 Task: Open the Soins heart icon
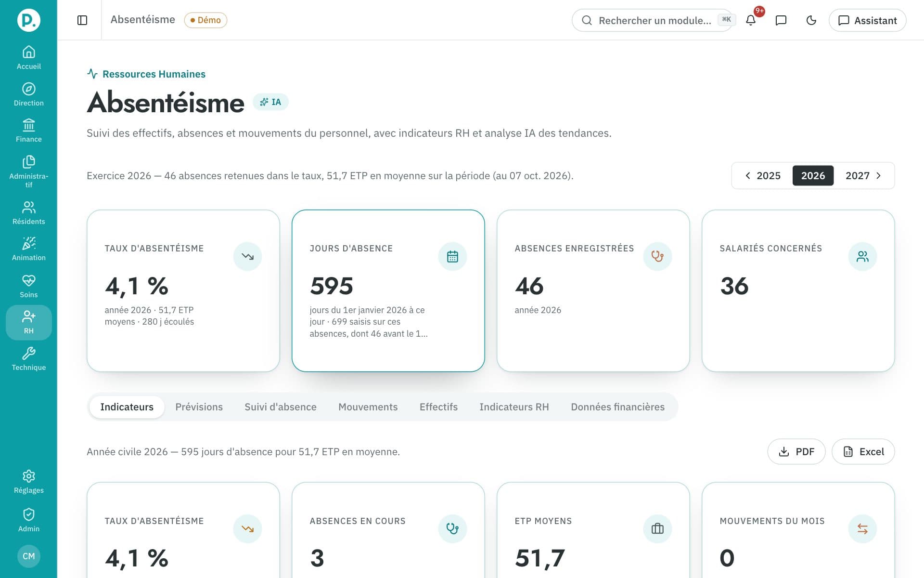[x=28, y=286]
